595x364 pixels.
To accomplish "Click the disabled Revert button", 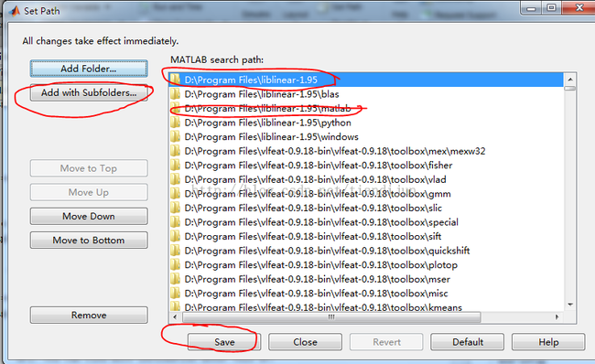I will pyautogui.click(x=386, y=342).
